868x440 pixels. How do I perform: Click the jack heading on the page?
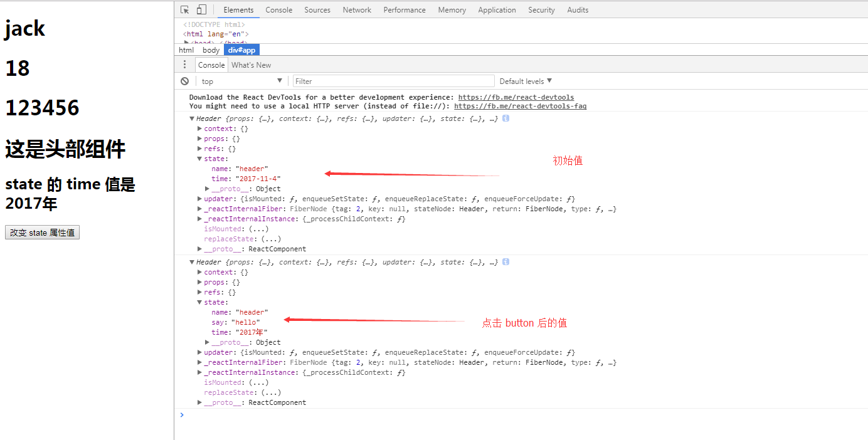pos(25,28)
